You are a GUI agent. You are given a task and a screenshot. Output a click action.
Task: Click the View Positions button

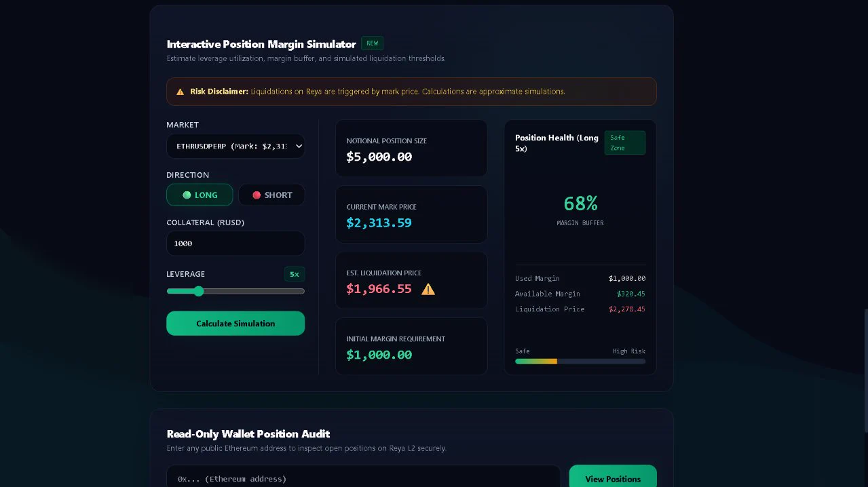click(x=613, y=479)
